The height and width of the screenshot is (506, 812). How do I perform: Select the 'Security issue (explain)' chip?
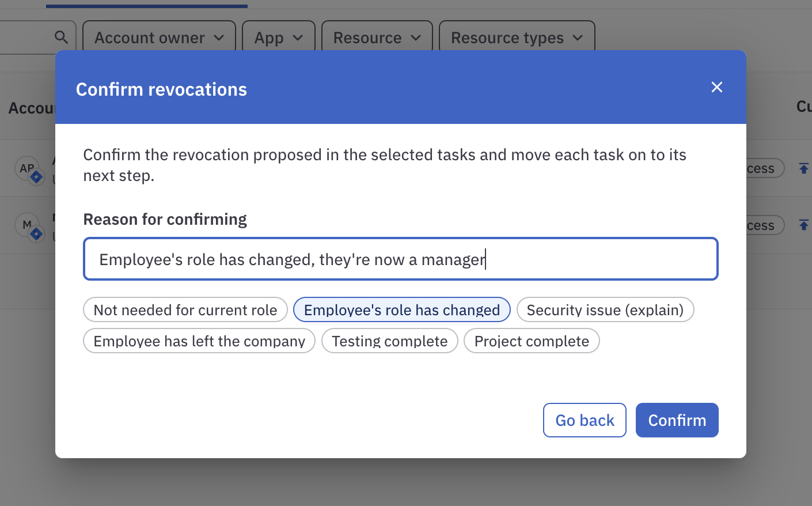(605, 309)
